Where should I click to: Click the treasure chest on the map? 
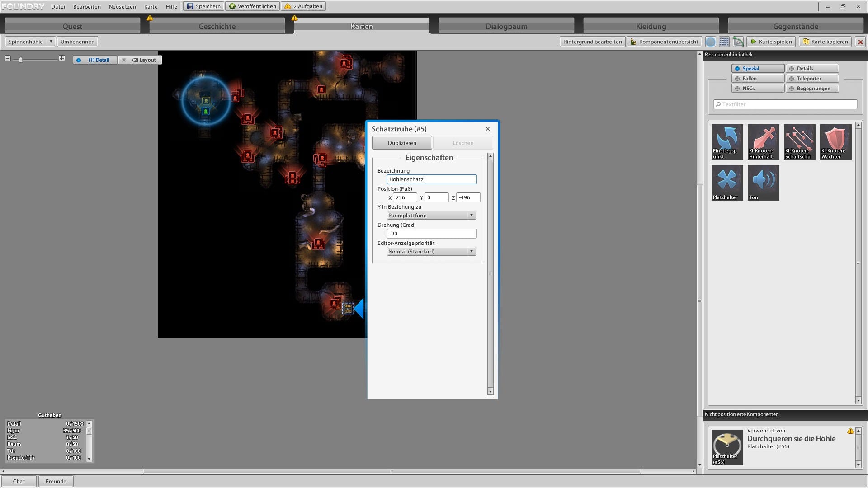(348, 309)
